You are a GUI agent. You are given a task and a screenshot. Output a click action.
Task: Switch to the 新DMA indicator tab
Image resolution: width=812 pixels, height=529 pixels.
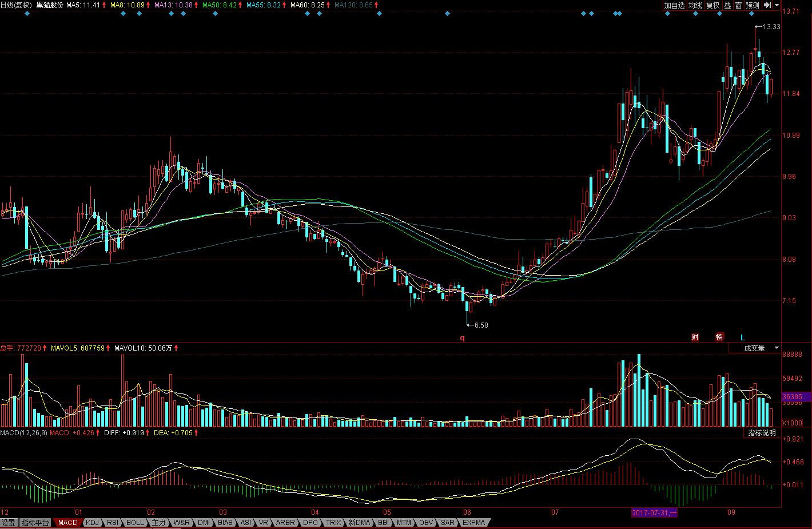click(360, 523)
